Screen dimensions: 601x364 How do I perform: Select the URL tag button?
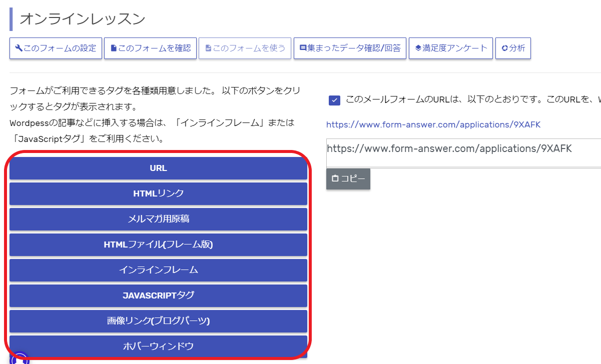pyautogui.click(x=158, y=168)
